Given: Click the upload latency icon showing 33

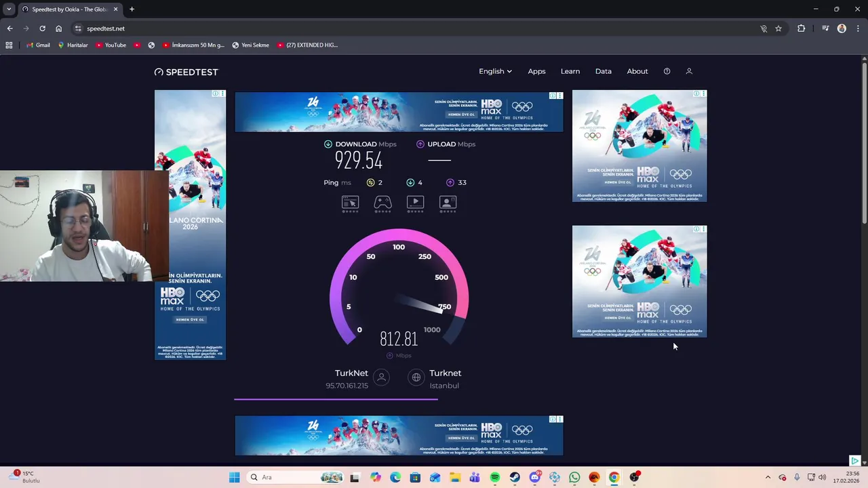Looking at the screenshot, I should pos(450,182).
